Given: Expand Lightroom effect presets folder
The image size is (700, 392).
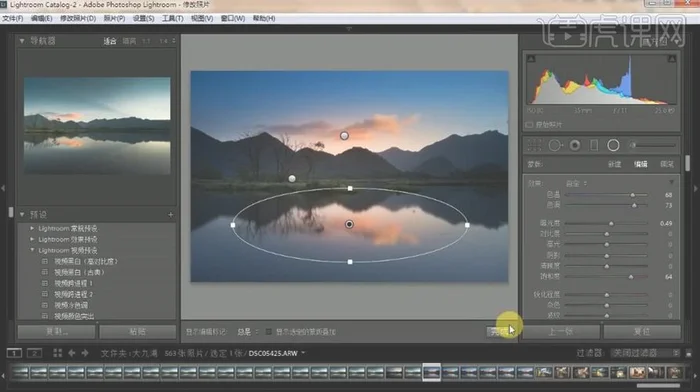Looking at the screenshot, I should pyautogui.click(x=32, y=239).
